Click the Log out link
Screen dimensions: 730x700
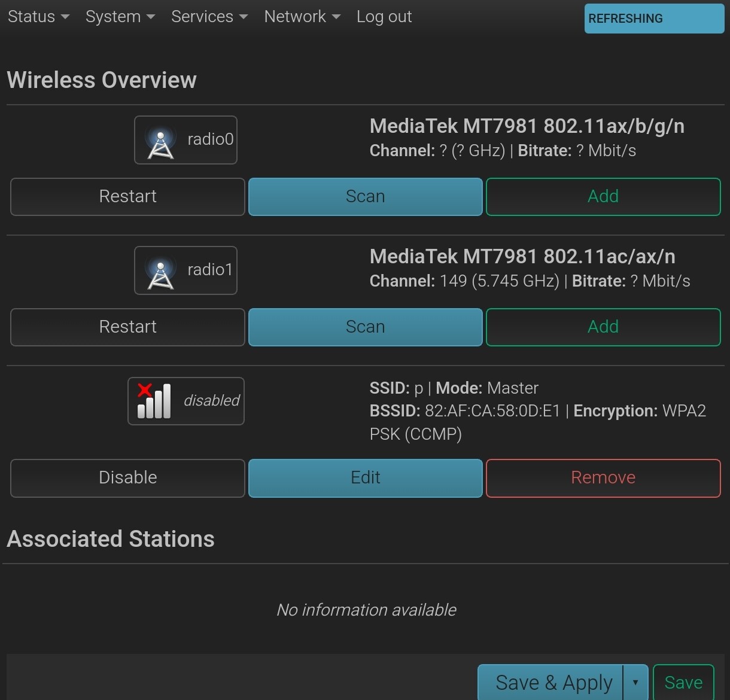[x=384, y=17]
